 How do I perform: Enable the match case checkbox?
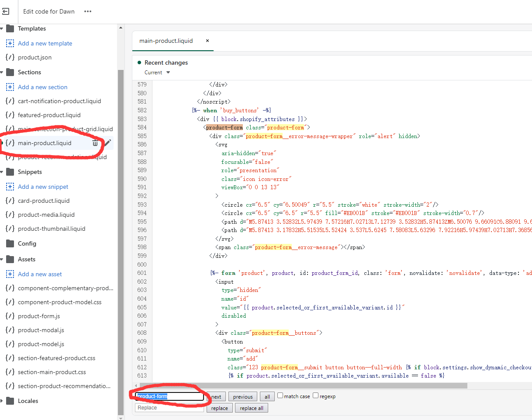pos(280,396)
